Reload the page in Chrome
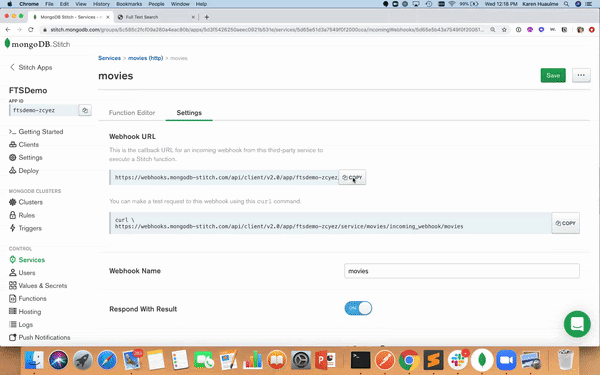 coord(31,29)
